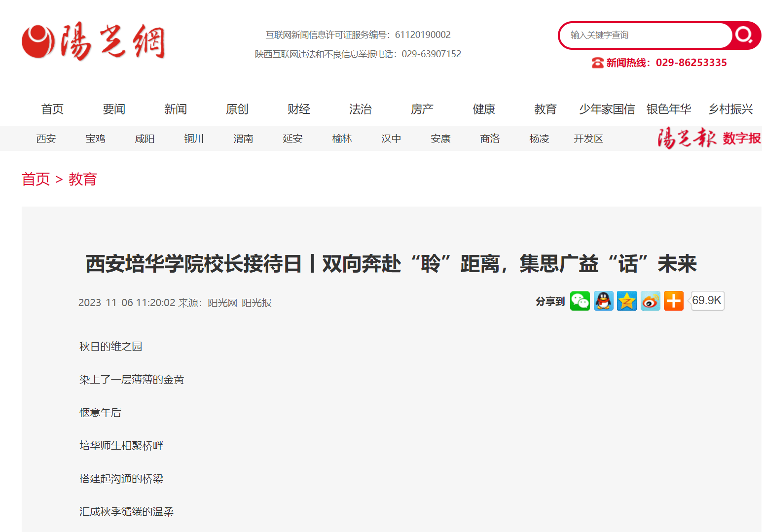
Task: Open the 榆林 regional news link
Action: point(342,139)
